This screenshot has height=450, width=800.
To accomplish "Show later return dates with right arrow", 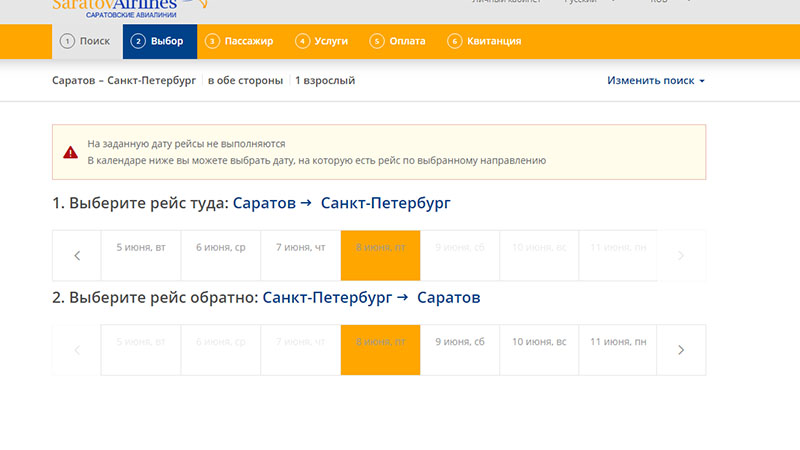I will pos(681,350).
